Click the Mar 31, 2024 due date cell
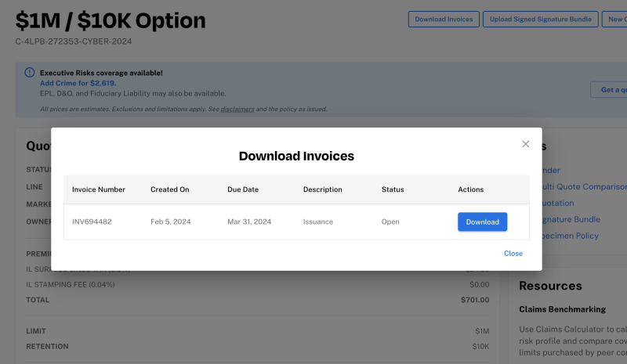Image resolution: width=627 pixels, height=364 pixels. [249, 222]
